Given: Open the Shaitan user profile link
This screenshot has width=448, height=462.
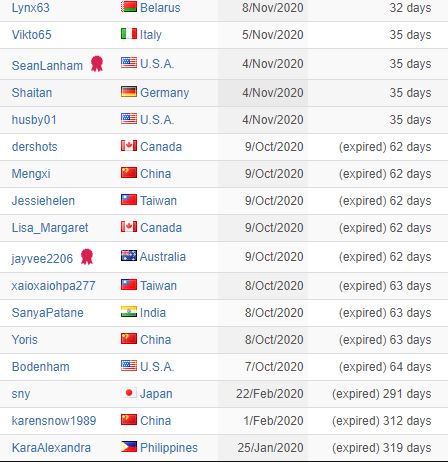Looking at the screenshot, I should pos(32,93).
